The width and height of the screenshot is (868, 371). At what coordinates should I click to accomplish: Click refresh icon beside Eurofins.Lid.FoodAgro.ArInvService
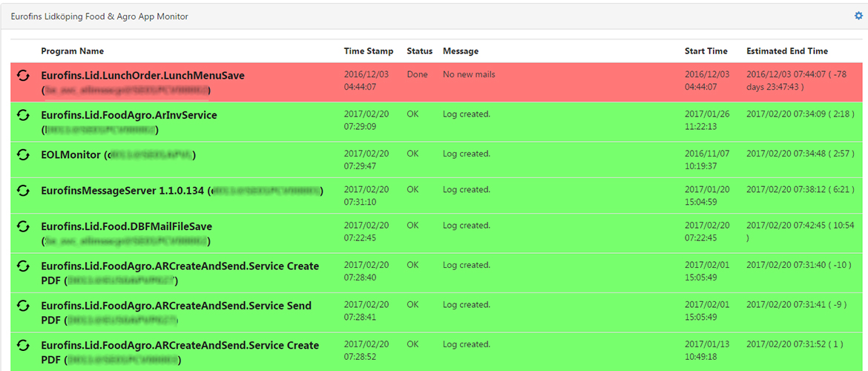point(23,115)
